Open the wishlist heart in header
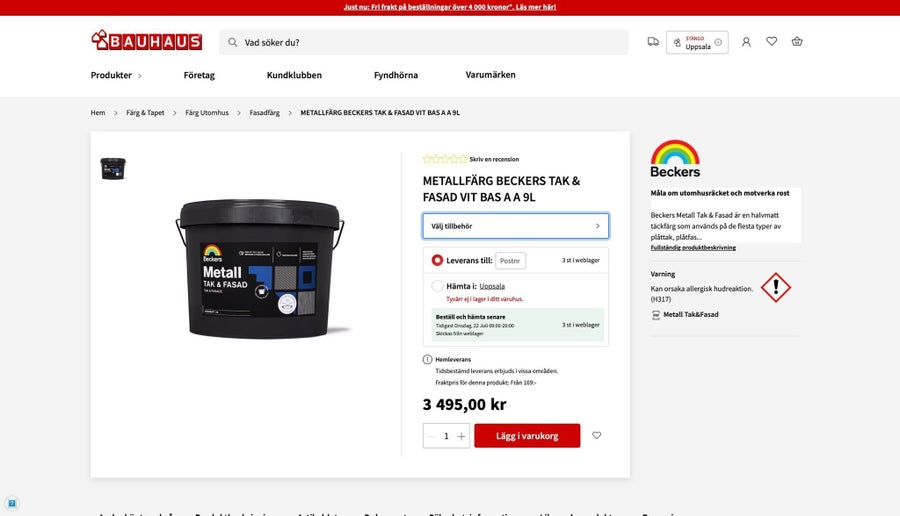The image size is (900, 516). click(x=771, y=41)
